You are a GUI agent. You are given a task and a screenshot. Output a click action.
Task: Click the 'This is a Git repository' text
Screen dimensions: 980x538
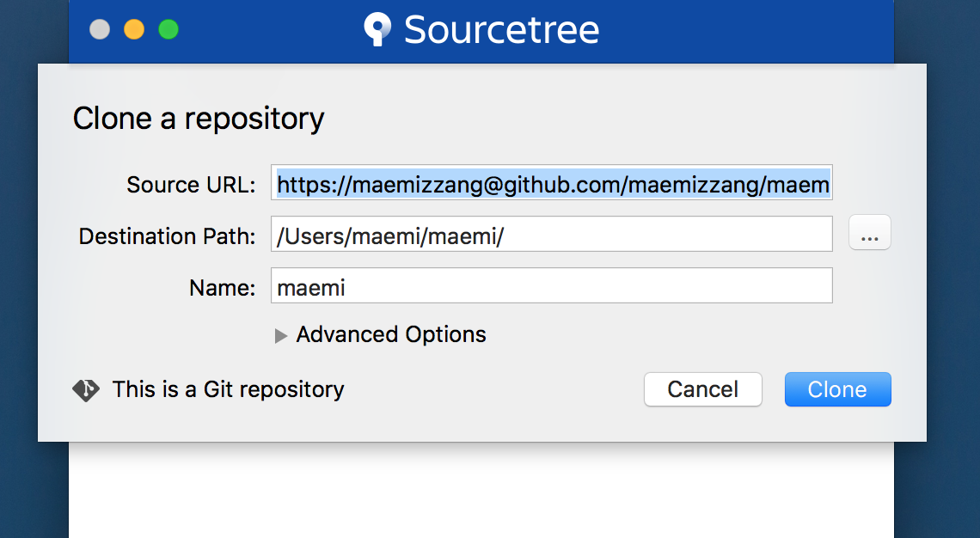[x=228, y=389]
